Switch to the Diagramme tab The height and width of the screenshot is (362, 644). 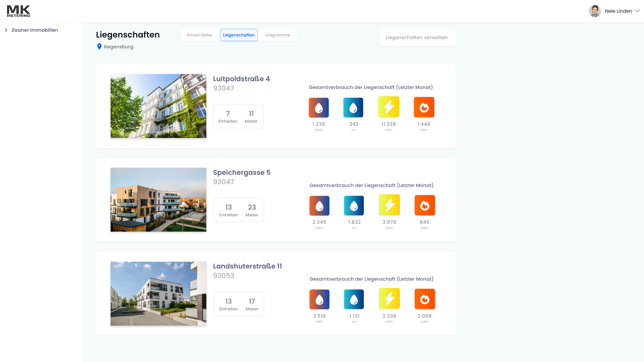coord(278,35)
